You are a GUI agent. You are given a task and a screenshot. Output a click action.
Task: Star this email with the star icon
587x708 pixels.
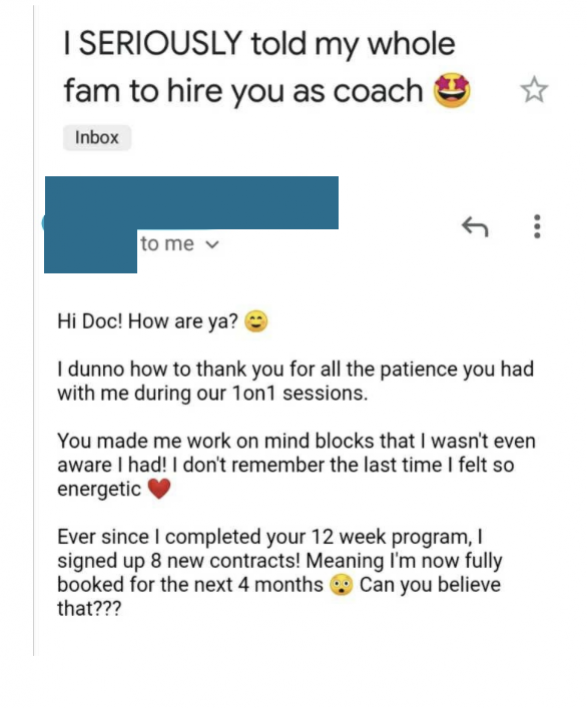click(534, 89)
